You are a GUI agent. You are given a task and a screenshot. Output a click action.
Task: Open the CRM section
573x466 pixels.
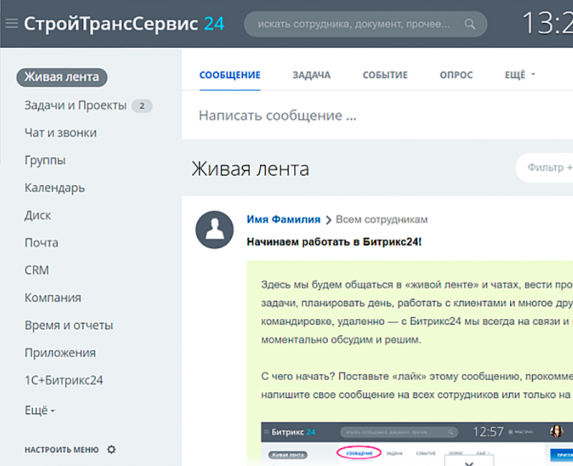37,270
